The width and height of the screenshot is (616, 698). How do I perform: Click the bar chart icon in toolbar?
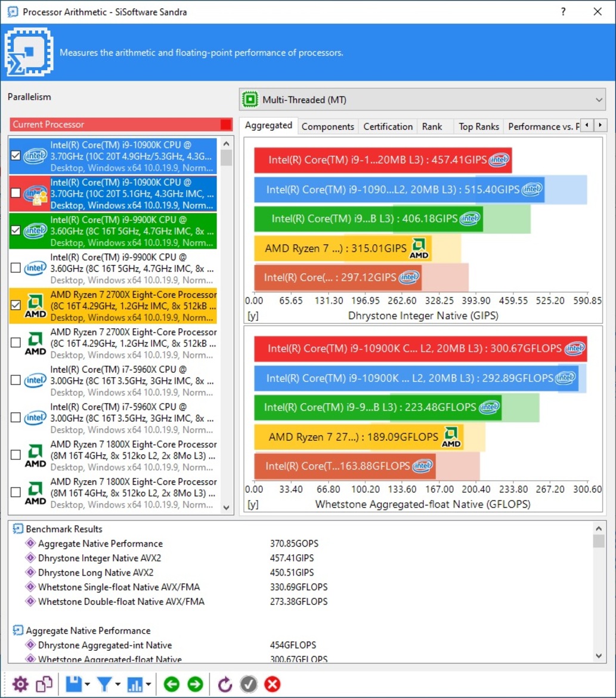(x=135, y=684)
